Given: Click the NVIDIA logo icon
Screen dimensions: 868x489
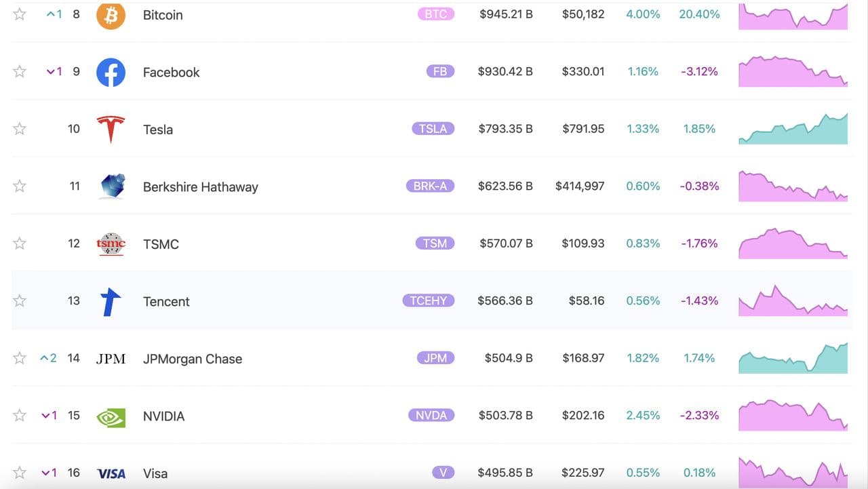Looking at the screenshot, I should click(111, 416).
